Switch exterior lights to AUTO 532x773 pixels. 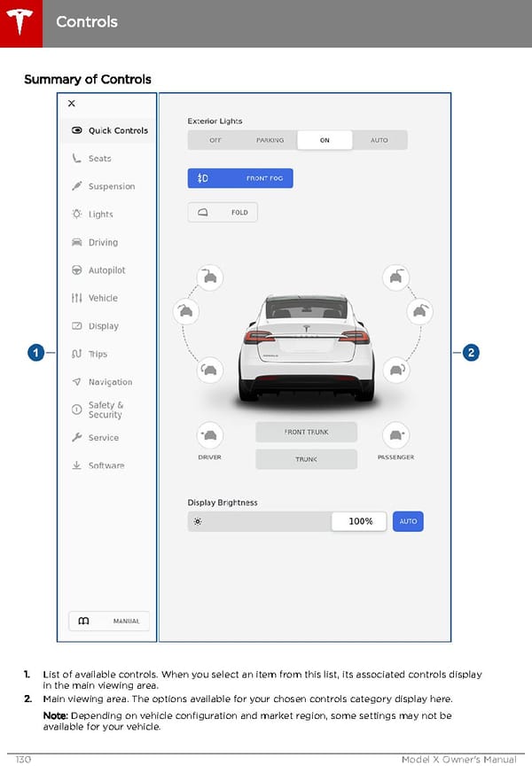(379, 140)
